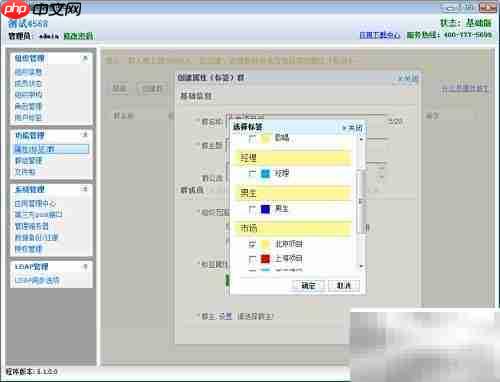Viewport: 500px width, 382px height.
Task: Collapse the LDAP管理 sidebar section
Action: 85,266
